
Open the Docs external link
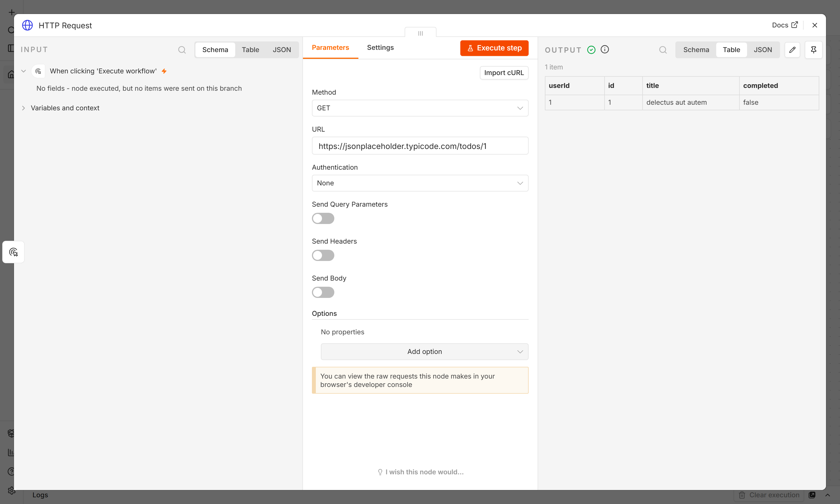click(785, 25)
